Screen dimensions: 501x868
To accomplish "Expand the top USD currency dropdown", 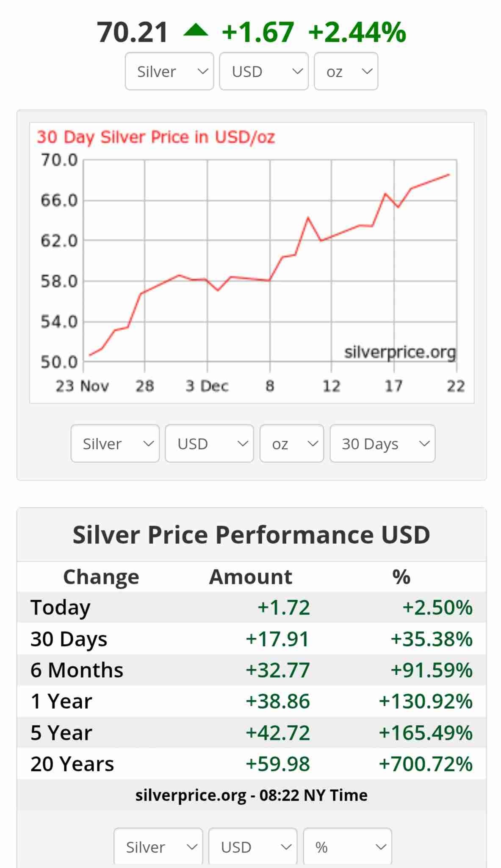I will [263, 71].
